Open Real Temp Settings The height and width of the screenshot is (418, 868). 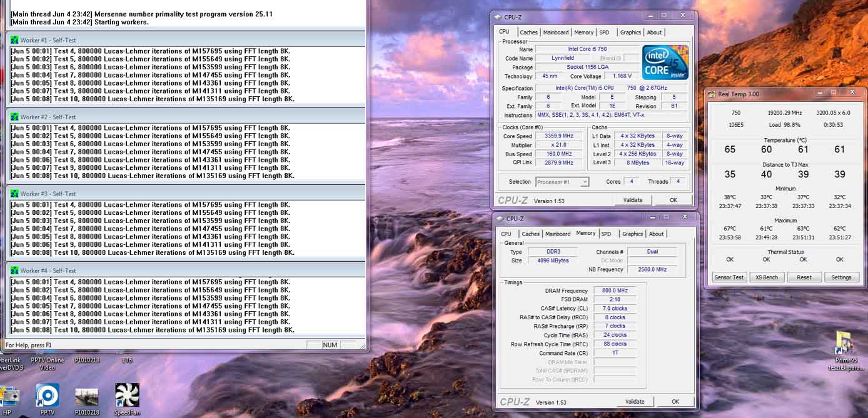pos(841,277)
